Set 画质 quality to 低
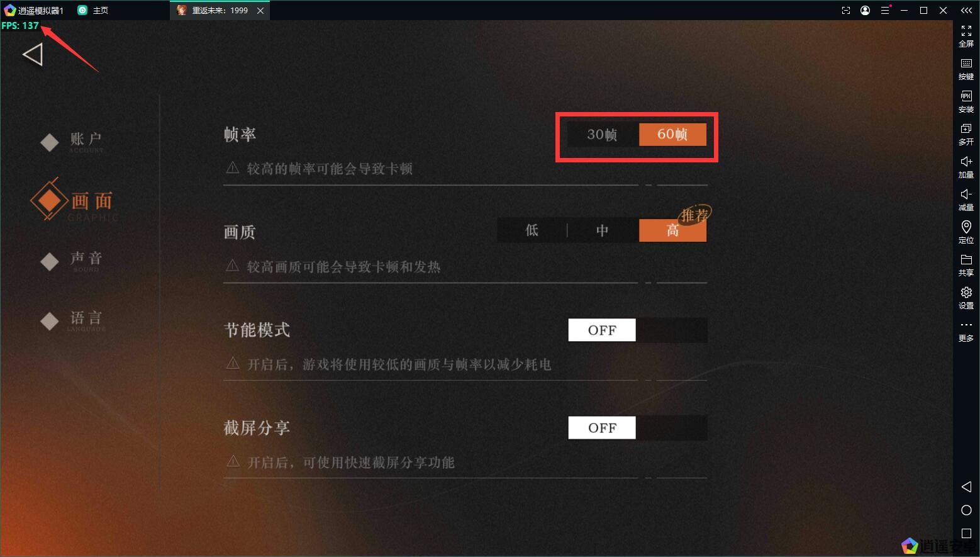 532,230
